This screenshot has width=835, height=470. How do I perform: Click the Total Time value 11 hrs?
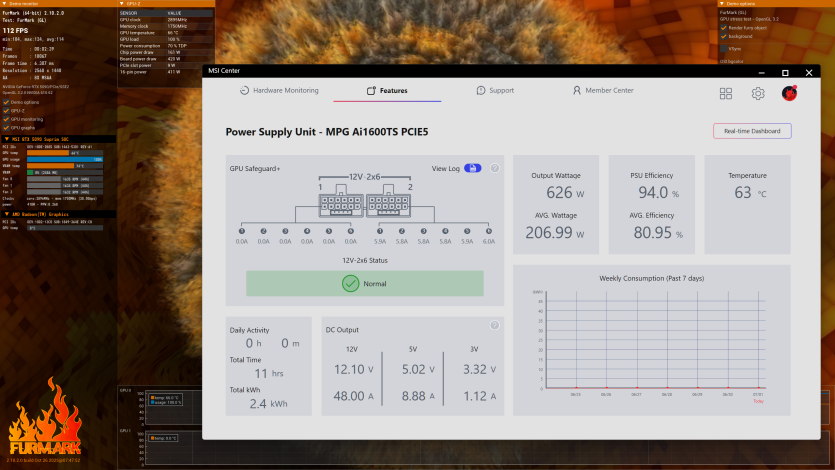click(268, 374)
